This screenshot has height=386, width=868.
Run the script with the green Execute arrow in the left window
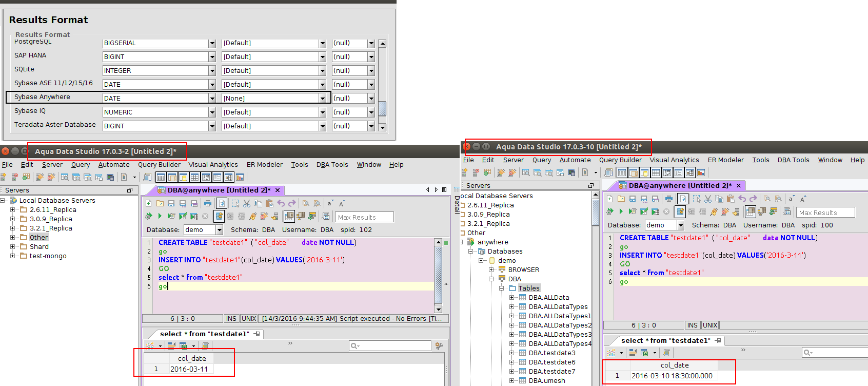pyautogui.click(x=160, y=216)
